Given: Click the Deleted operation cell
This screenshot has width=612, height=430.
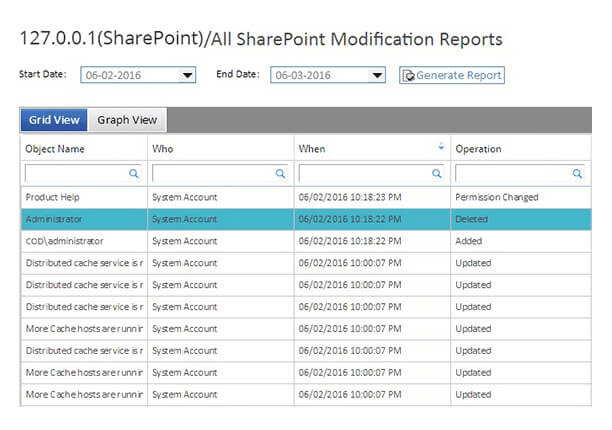Looking at the screenshot, I should pos(521,219).
